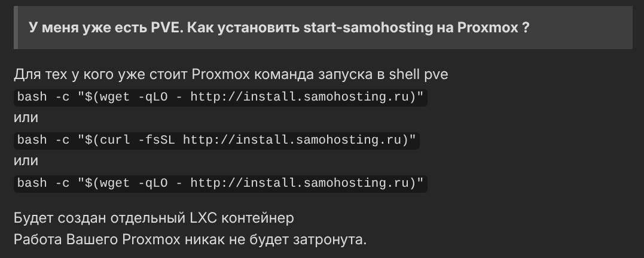This screenshot has height=258, width=644.
Task: Click the curl command code block
Action: pos(216,139)
